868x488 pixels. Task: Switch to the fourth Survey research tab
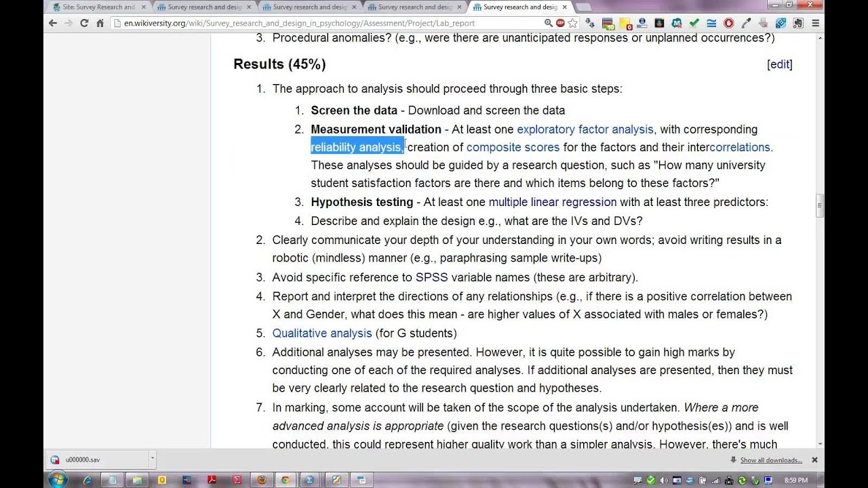[414, 7]
